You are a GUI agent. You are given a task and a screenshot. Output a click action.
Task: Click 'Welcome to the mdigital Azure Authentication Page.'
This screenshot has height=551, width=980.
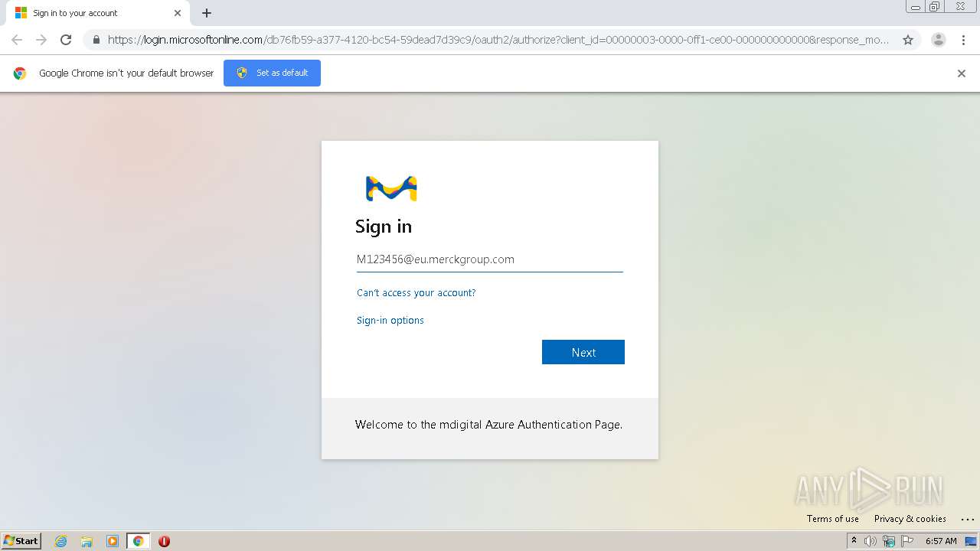(488, 425)
